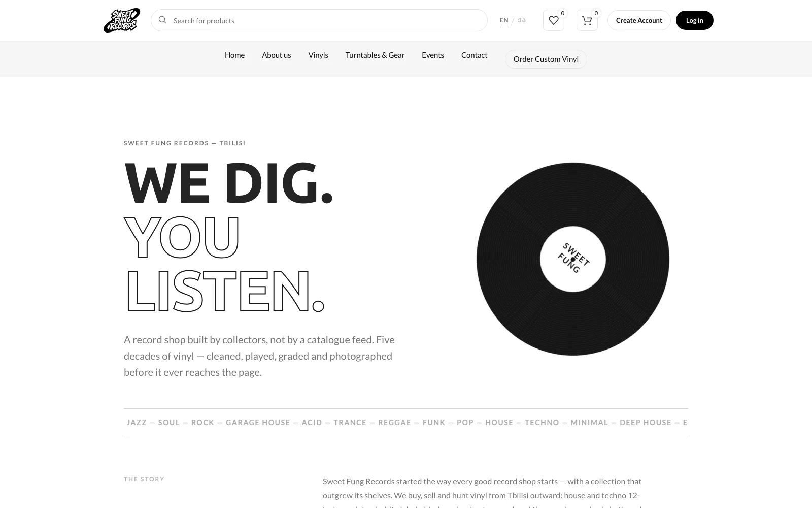Switch to the Georgian language option

click(522, 20)
